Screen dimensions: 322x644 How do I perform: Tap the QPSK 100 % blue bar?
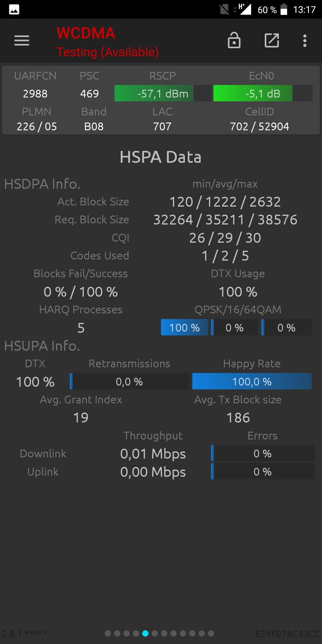pyautogui.click(x=185, y=327)
